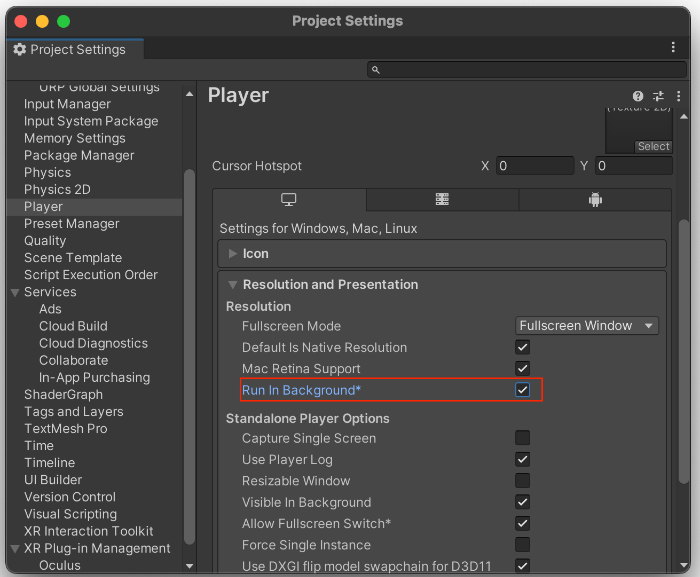Open the Player help documentation icon
The width and height of the screenshot is (700, 577).
point(638,96)
